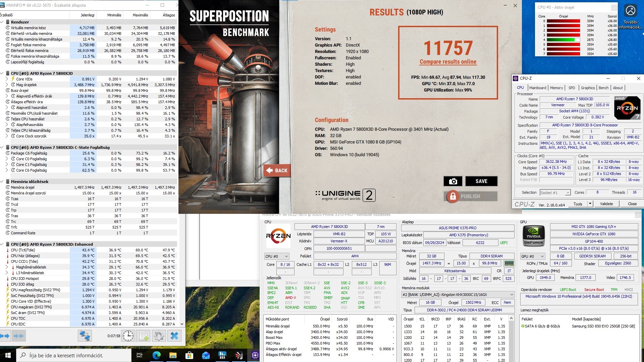Open the memory module bank dropdown
Screen dimensions: 644x362
458,295
